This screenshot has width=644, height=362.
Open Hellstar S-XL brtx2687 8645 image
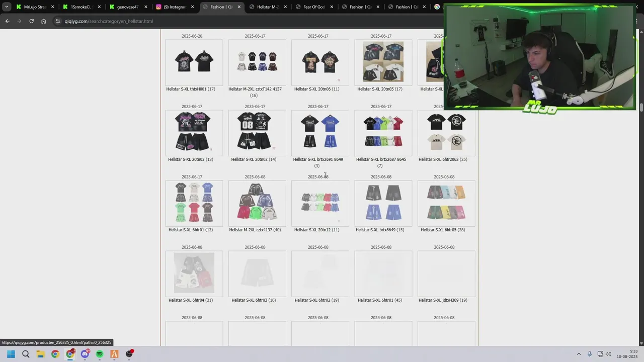click(383, 133)
